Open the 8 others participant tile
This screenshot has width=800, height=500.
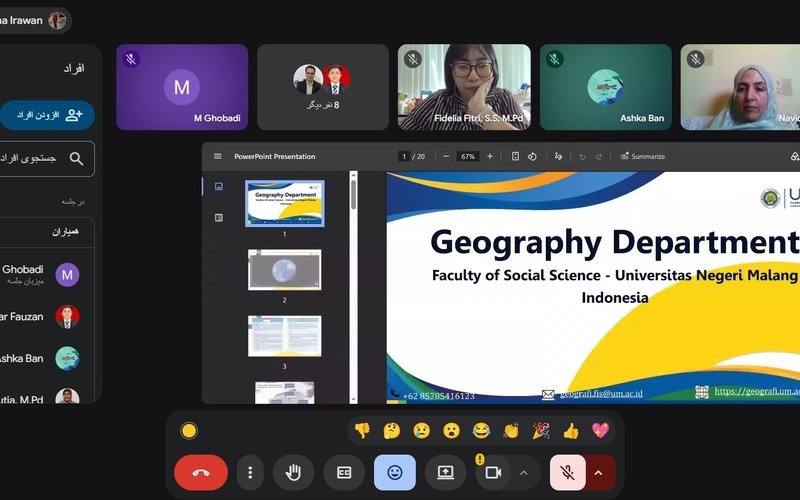(323, 87)
